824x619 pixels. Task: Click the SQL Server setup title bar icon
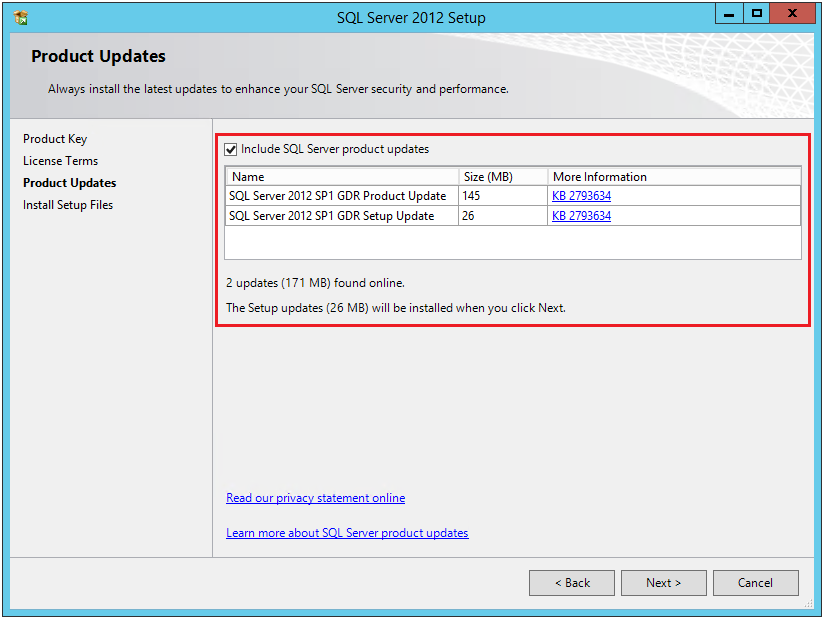coord(21,18)
